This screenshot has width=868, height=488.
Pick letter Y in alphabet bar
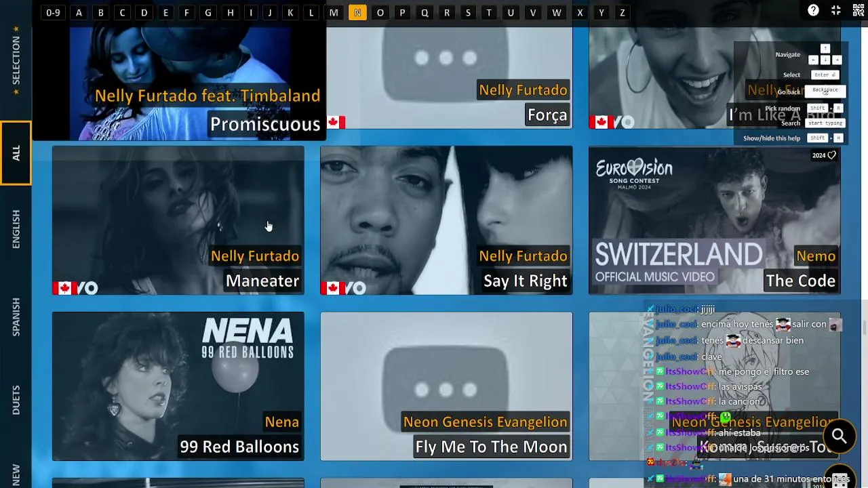[601, 13]
